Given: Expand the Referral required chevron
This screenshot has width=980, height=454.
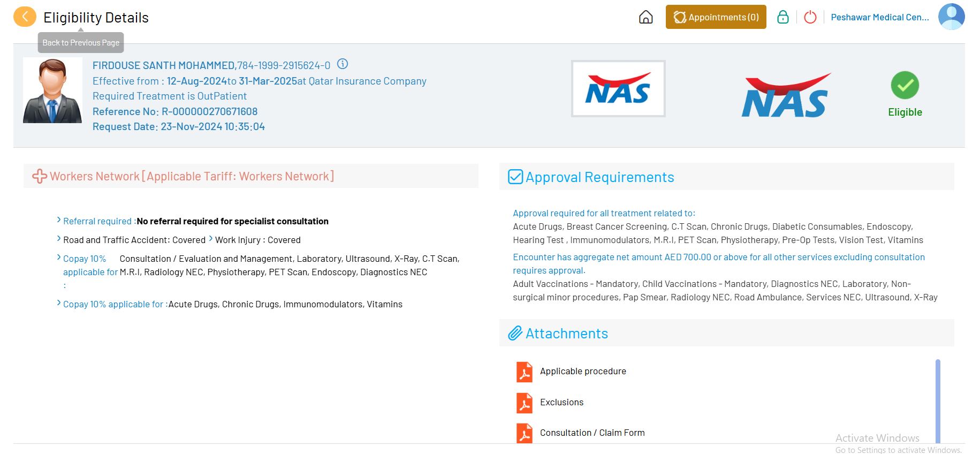Looking at the screenshot, I should 59,220.
